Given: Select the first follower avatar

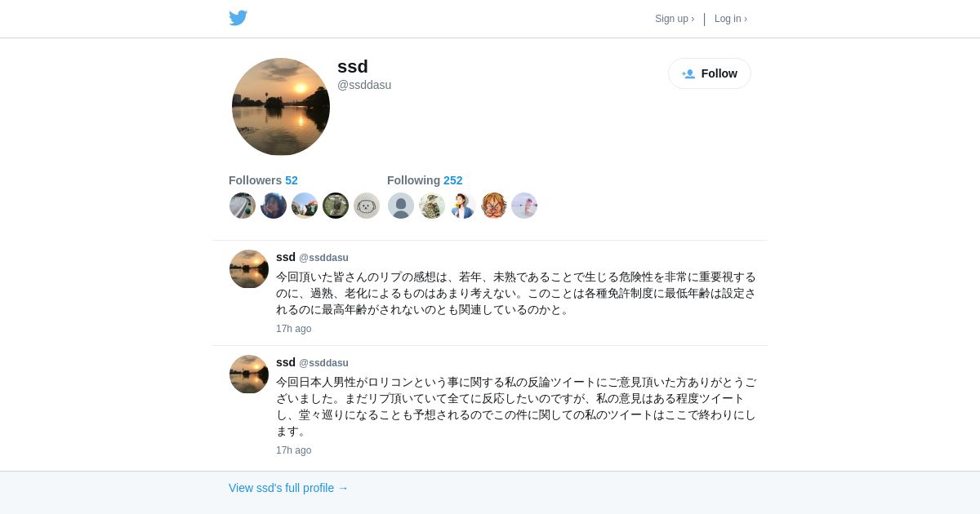Looking at the screenshot, I should (243, 206).
